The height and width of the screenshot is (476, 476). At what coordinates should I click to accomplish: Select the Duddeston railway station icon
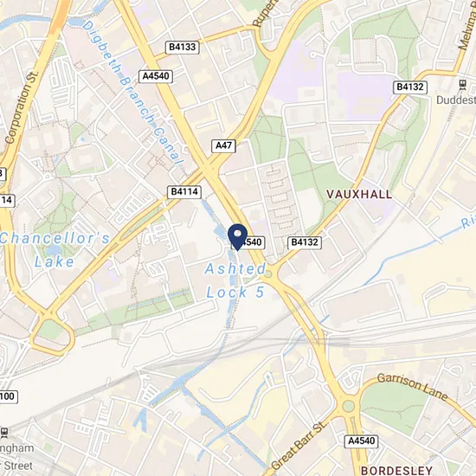click(463, 85)
